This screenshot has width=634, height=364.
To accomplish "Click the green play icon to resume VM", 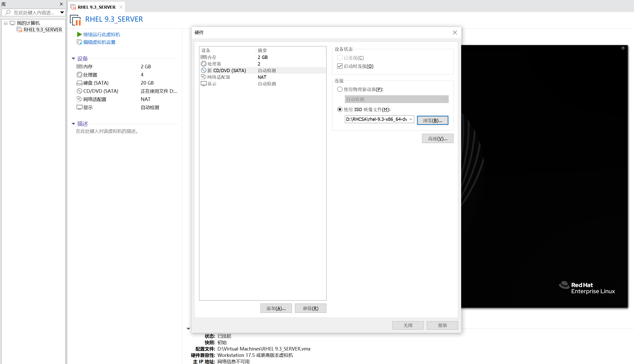I will pos(79,34).
